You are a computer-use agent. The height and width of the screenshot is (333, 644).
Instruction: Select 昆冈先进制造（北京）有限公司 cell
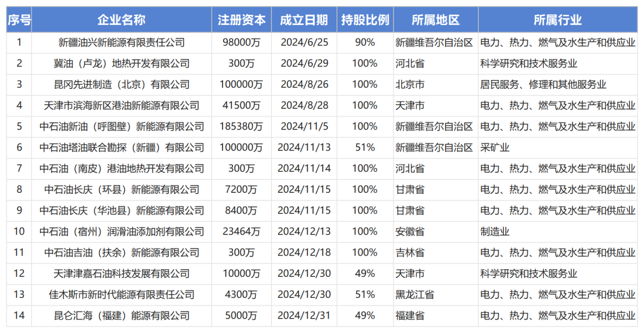click(122, 85)
